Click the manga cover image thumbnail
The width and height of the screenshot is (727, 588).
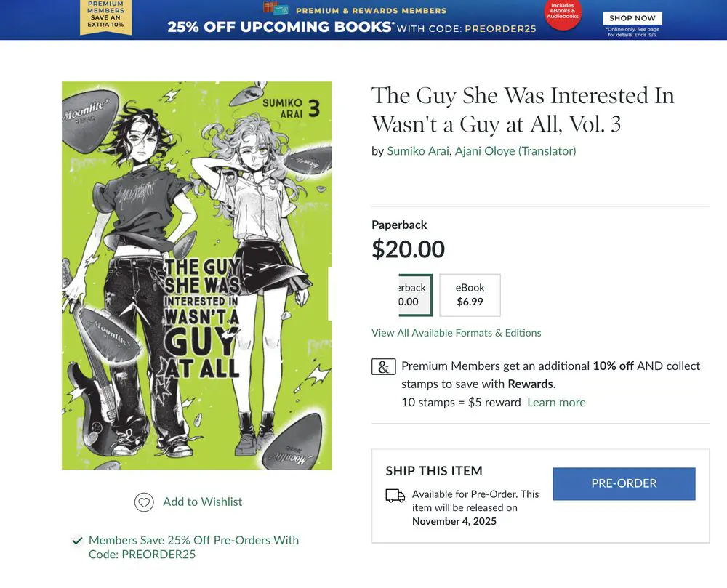coord(196,275)
